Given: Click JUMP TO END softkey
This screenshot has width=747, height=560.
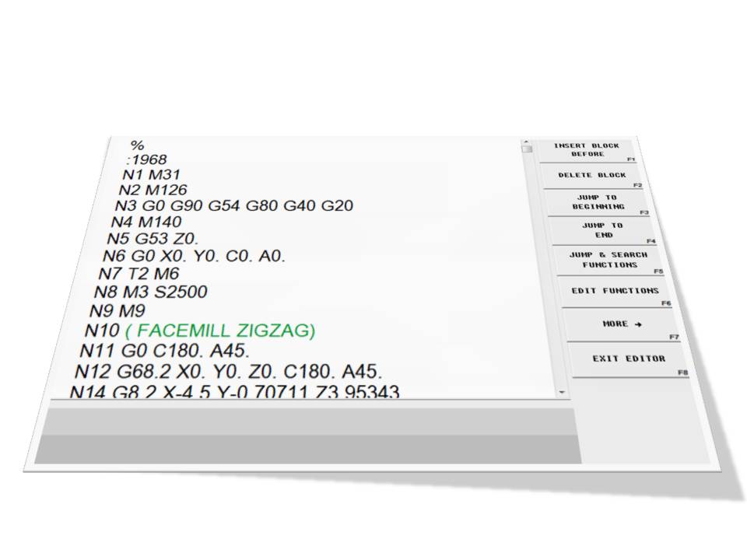Looking at the screenshot, I should [x=604, y=230].
